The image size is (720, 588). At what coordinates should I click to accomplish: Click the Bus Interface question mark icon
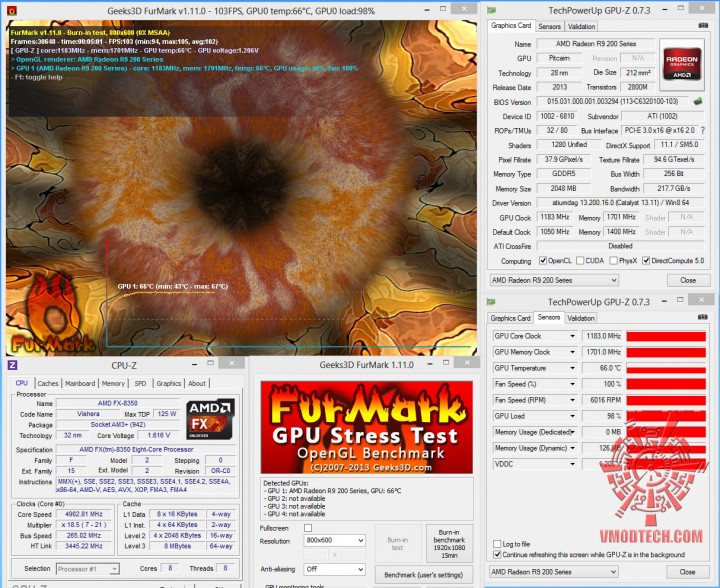[703, 130]
